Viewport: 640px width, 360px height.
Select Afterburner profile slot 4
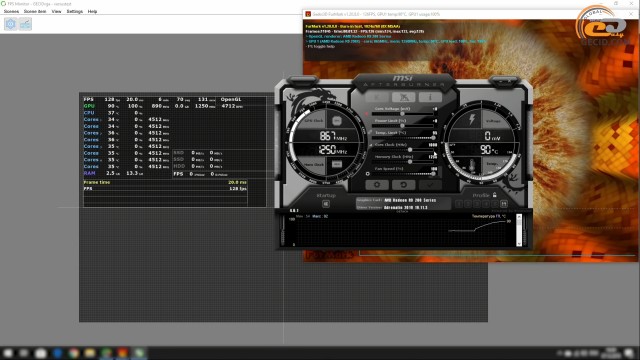point(486,203)
